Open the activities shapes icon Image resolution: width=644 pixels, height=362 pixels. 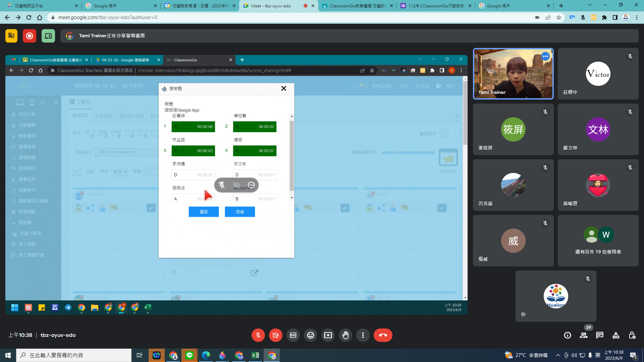click(616, 335)
